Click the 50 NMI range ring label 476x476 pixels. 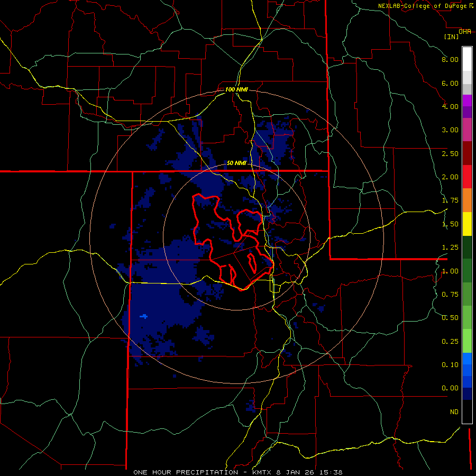click(236, 163)
